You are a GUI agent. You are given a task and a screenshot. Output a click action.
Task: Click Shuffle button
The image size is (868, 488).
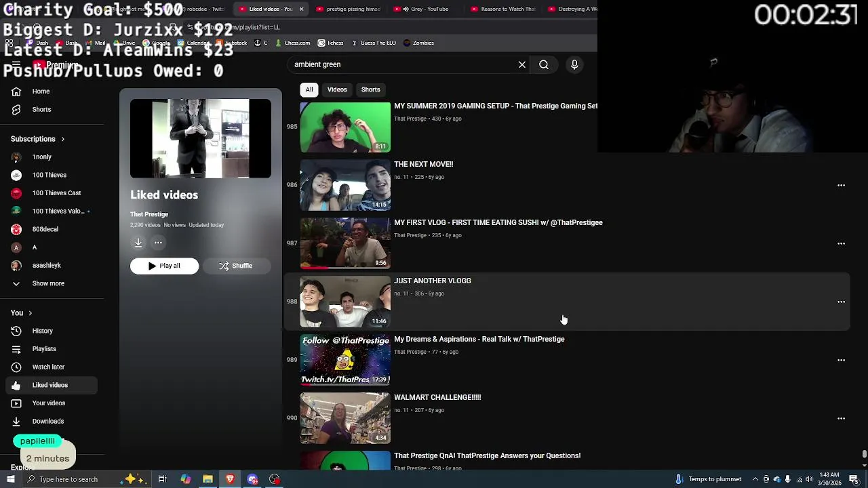[x=235, y=266]
